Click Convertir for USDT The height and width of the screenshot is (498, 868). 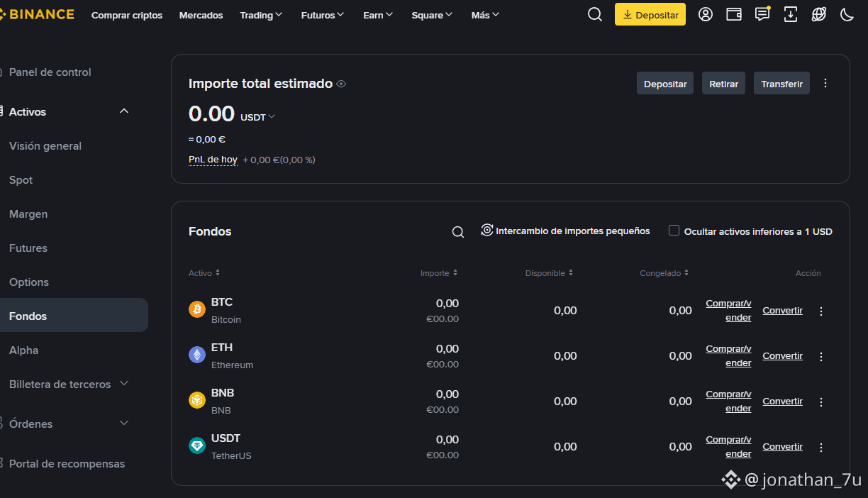(783, 447)
